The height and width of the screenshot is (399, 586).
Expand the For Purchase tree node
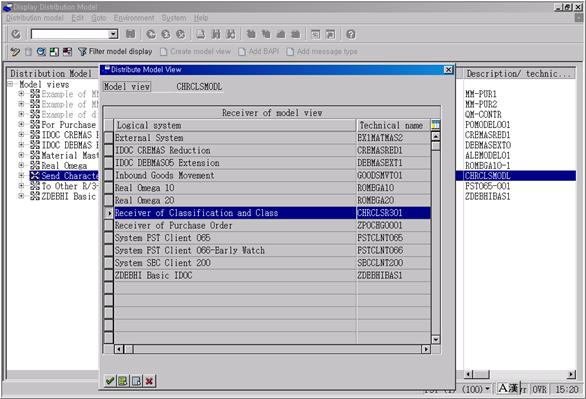pos(21,124)
